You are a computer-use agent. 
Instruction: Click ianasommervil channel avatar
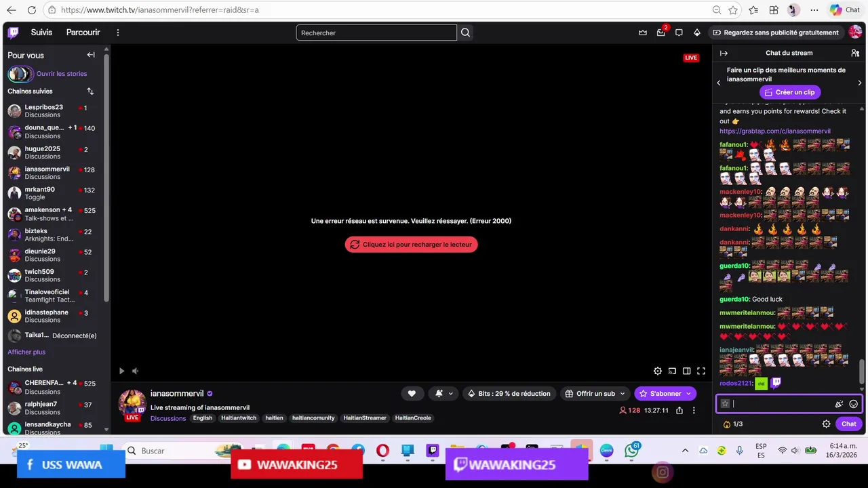tap(132, 403)
